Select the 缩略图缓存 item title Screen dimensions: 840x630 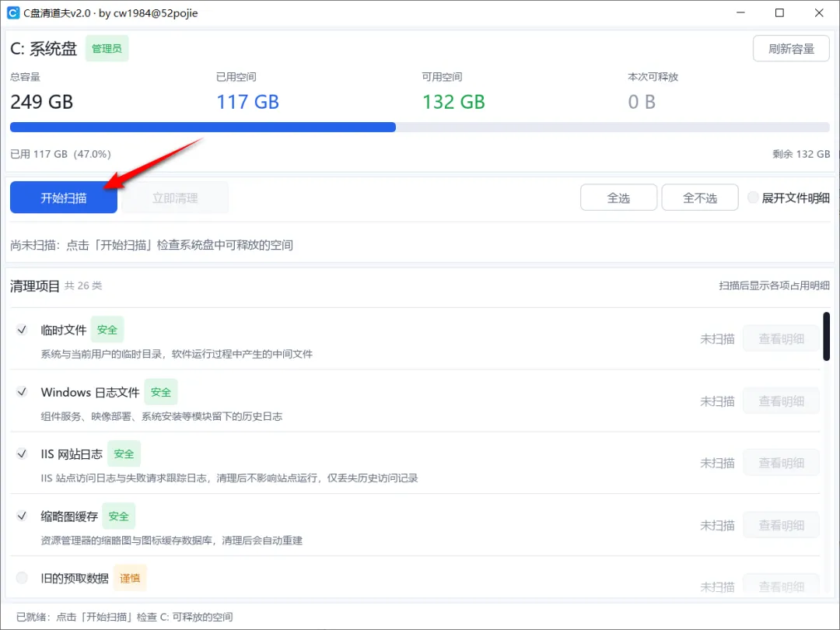point(69,516)
